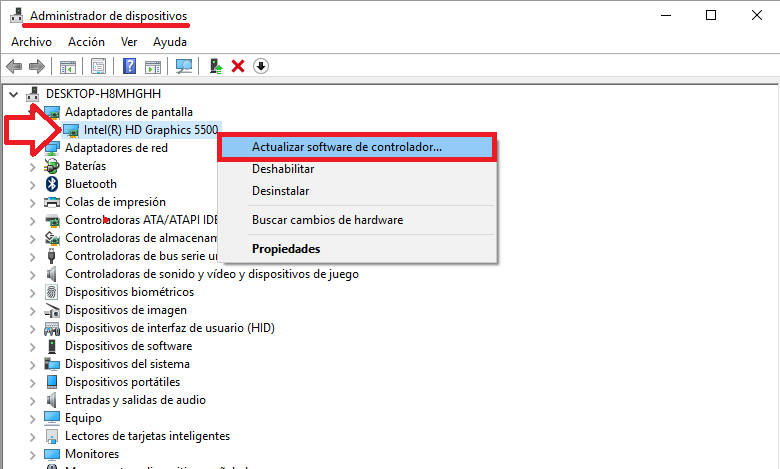Select Adaptadores de red category

tap(116, 148)
